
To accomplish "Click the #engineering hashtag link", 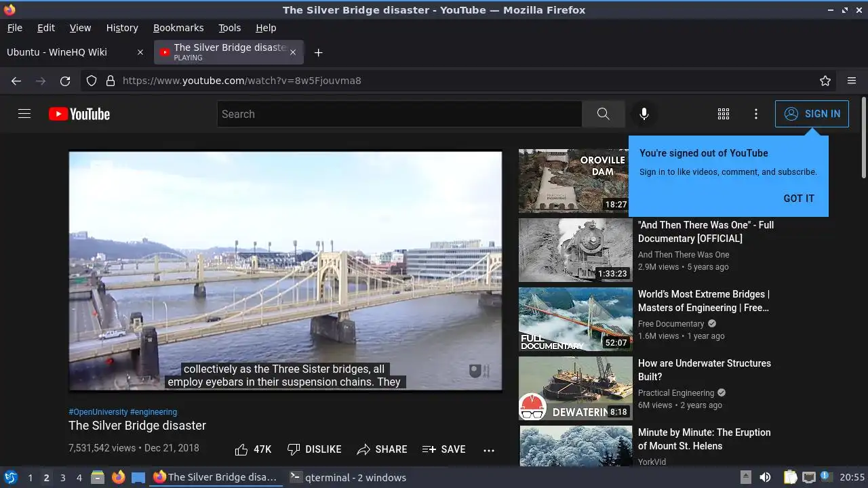I will [153, 411].
